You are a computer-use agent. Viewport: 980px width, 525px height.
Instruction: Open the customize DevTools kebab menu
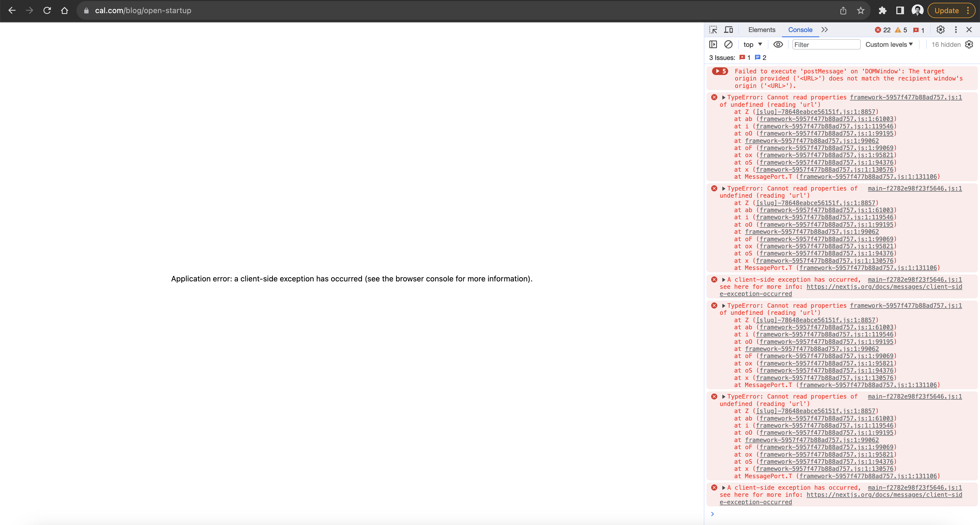pos(956,29)
